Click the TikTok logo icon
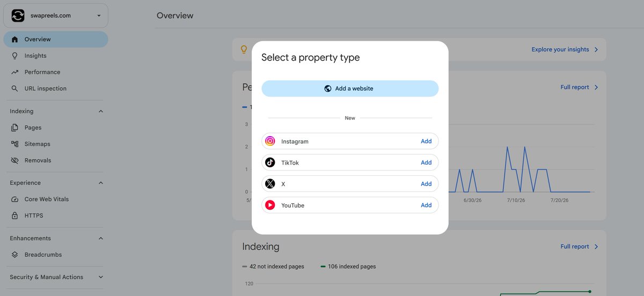The image size is (644, 296). [270, 162]
